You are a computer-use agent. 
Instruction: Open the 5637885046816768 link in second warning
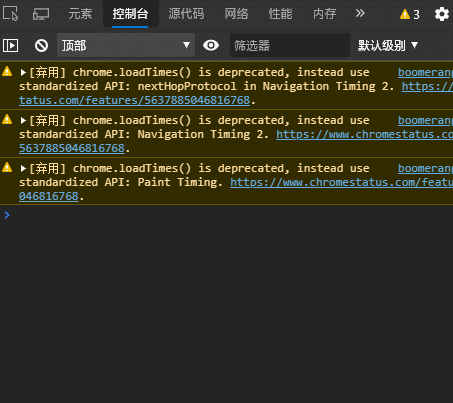pyautogui.click(x=72, y=148)
